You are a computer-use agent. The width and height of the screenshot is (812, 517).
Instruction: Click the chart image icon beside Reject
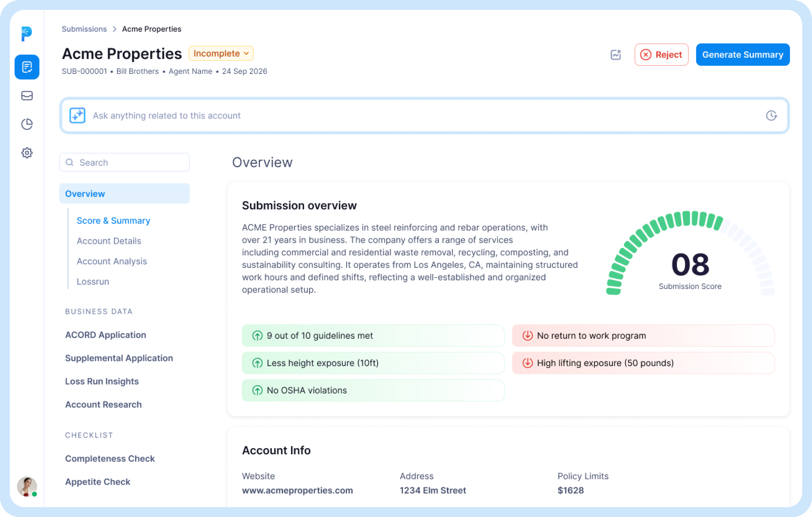pyautogui.click(x=615, y=55)
